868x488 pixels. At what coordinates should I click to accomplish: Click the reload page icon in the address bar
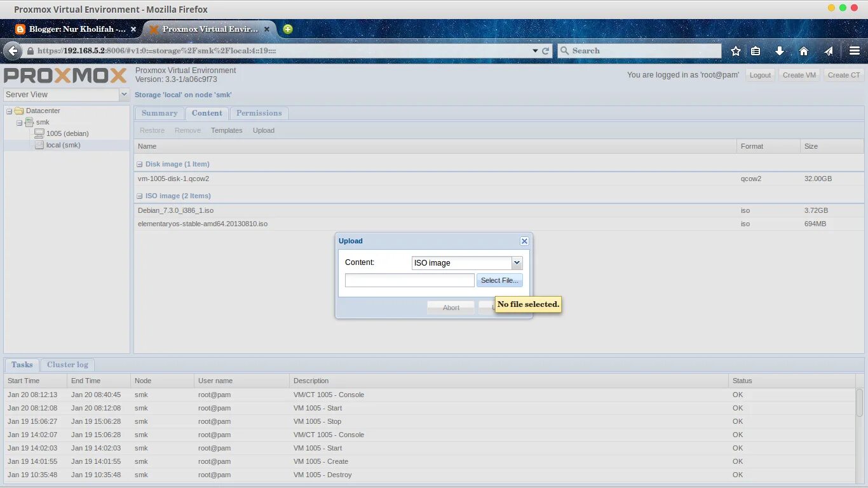click(x=546, y=51)
